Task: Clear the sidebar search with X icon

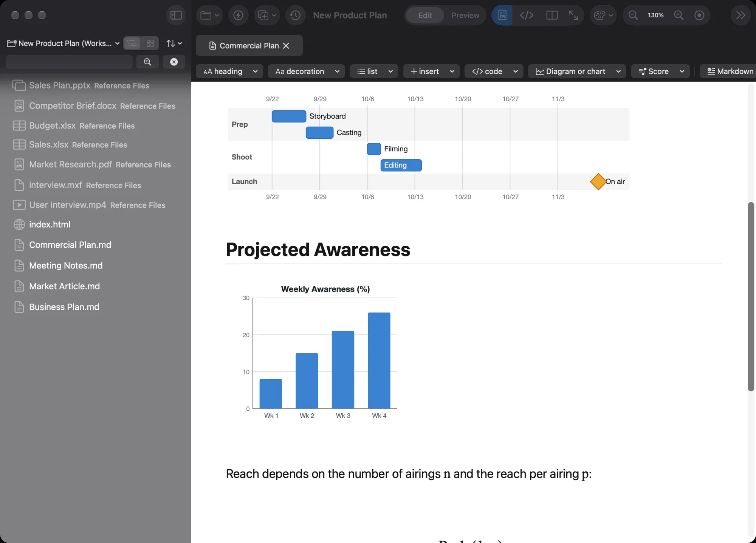Action: (x=174, y=62)
